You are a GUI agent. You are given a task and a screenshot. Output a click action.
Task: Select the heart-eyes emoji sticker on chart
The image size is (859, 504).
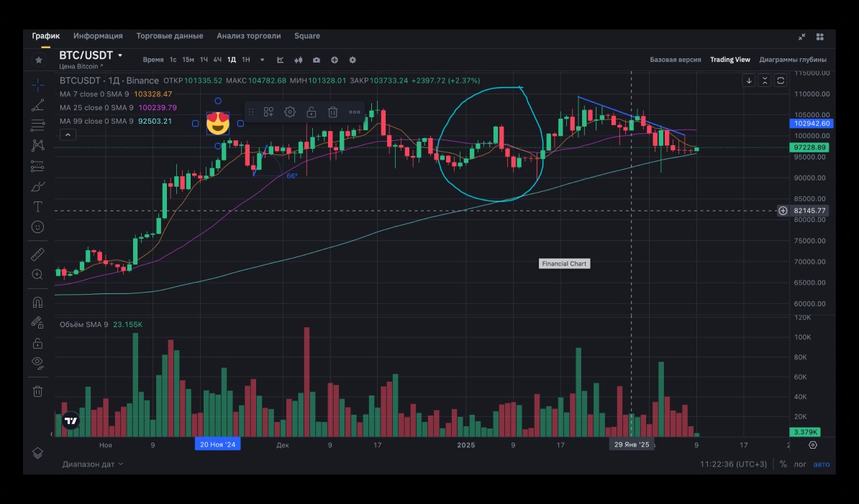[x=217, y=124]
